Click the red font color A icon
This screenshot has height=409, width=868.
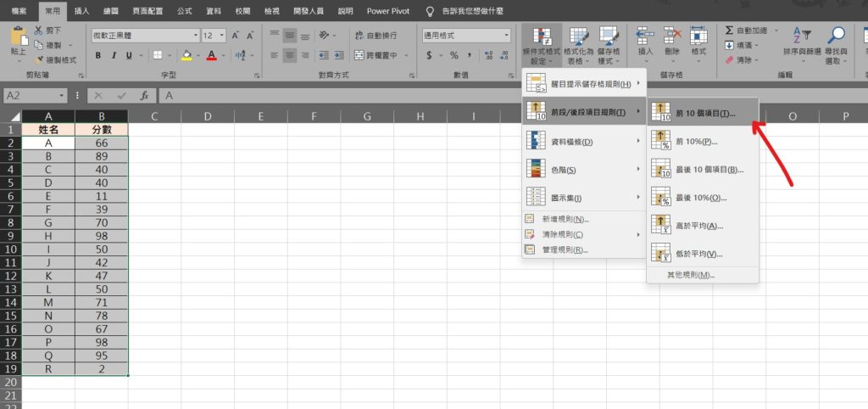tap(211, 55)
